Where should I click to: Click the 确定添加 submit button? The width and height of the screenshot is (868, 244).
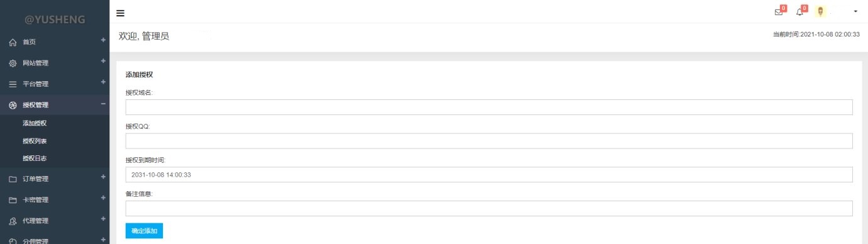pyautogui.click(x=144, y=231)
